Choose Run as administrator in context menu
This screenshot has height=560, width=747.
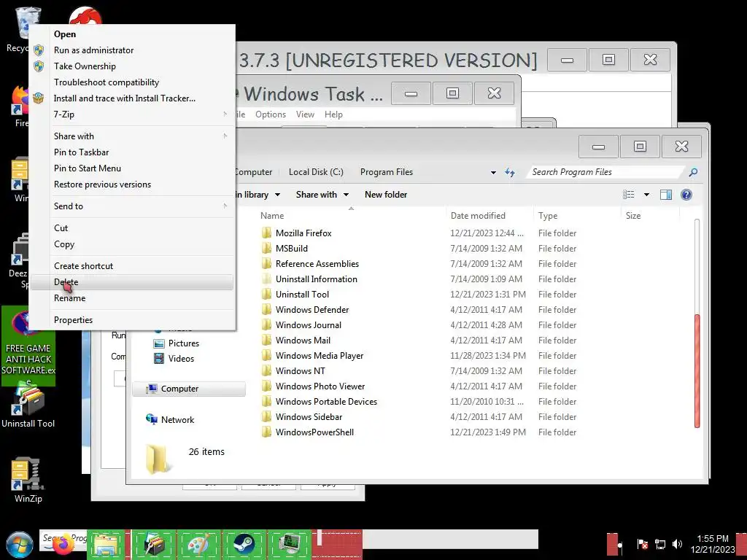(132, 50)
